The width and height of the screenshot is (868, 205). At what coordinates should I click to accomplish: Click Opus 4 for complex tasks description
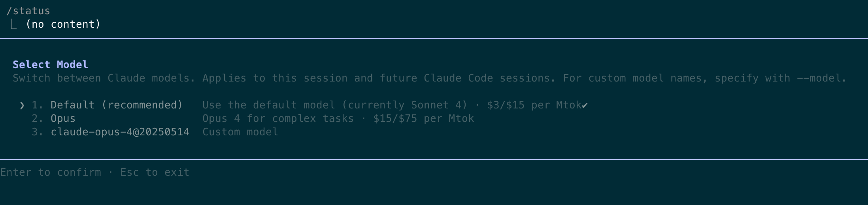pos(278,119)
